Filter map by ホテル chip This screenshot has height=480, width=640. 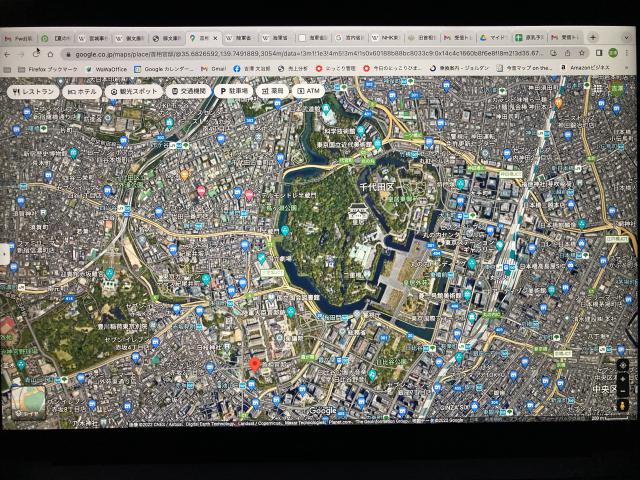[82, 91]
